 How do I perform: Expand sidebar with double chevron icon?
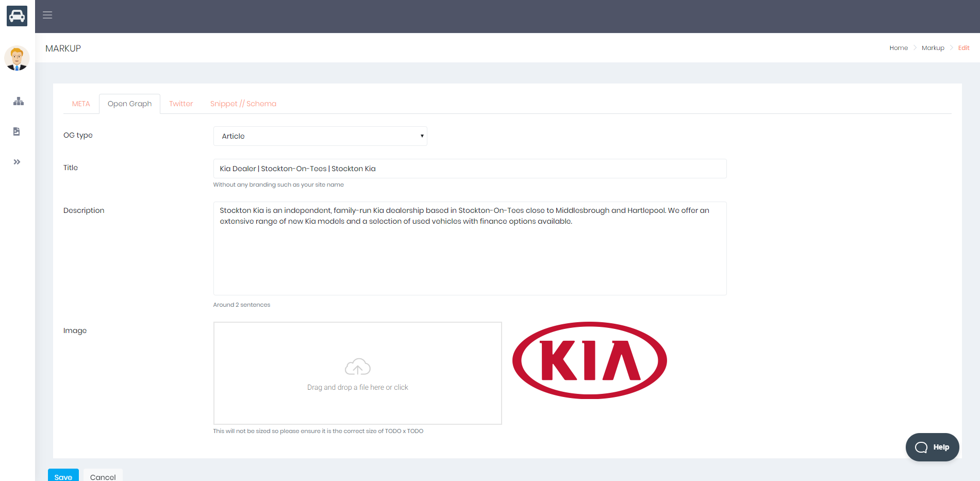pos(17,162)
